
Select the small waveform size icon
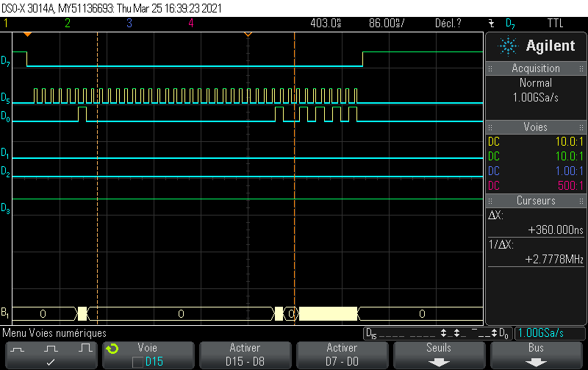[x=17, y=349]
